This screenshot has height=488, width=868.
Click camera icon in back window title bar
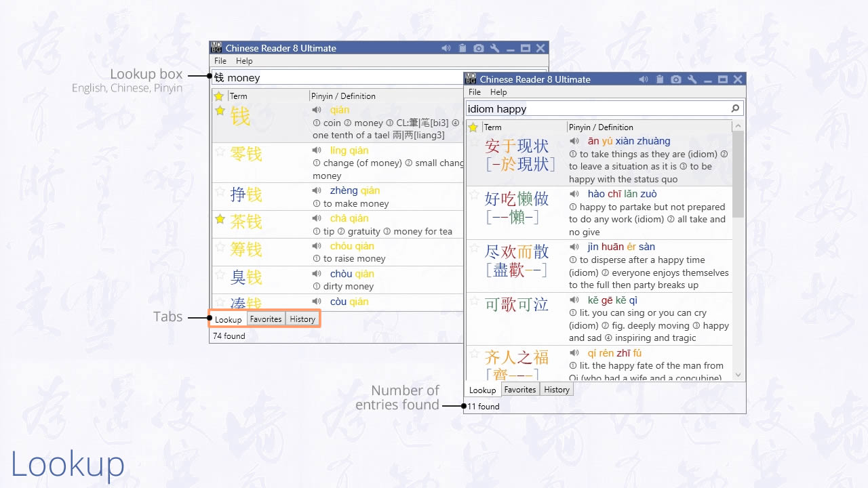pyautogui.click(x=479, y=48)
